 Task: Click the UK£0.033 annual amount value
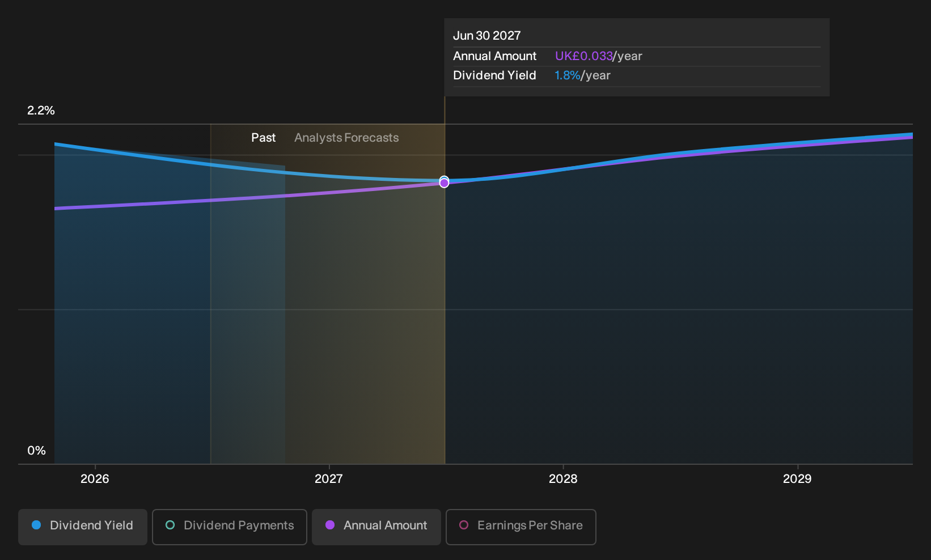(583, 56)
